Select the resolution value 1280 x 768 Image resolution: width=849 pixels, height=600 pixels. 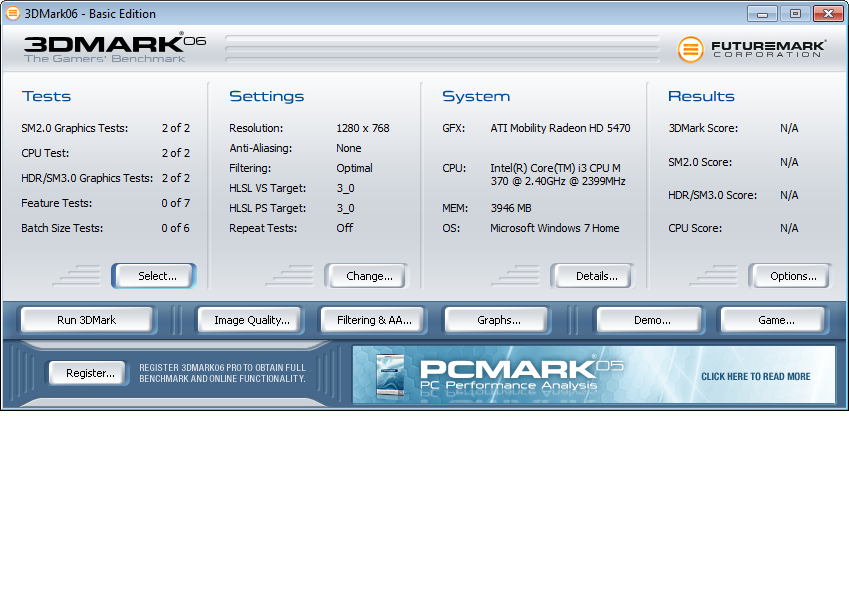click(363, 128)
